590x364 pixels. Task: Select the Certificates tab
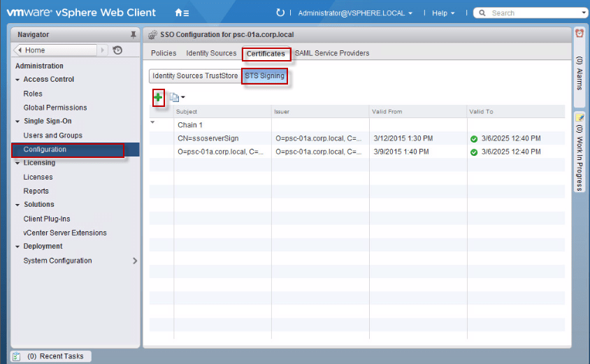(266, 53)
